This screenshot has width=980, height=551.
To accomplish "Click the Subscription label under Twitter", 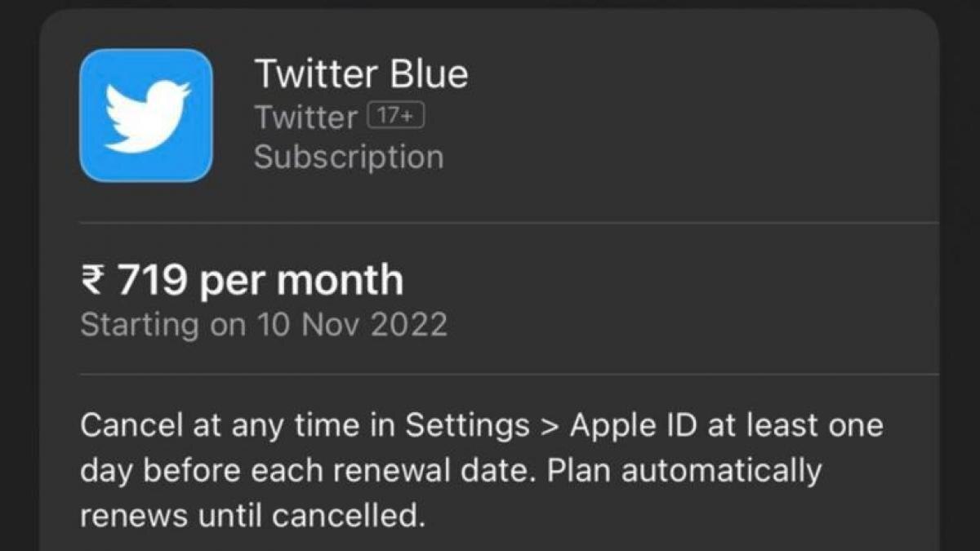I will 349,156.
